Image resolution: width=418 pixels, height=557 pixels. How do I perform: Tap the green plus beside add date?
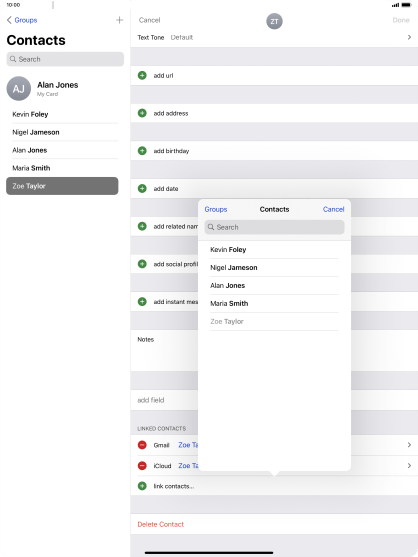point(142,188)
